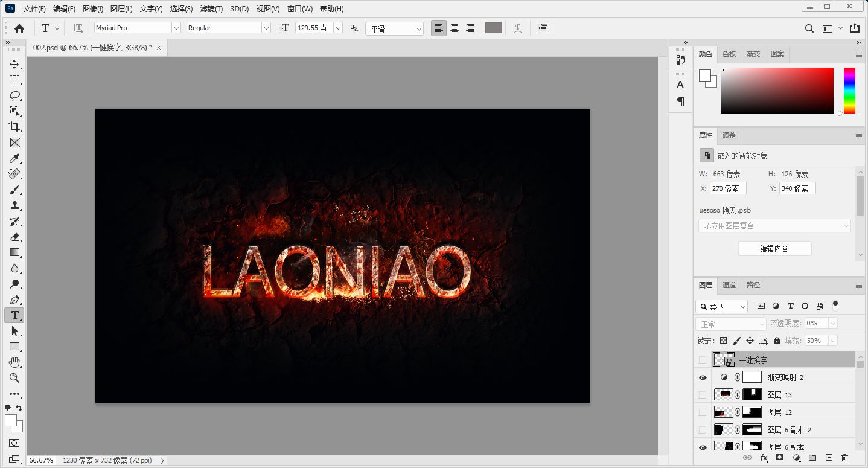Select the Move tool
Image resolution: width=868 pixels, height=468 pixels.
point(14,64)
